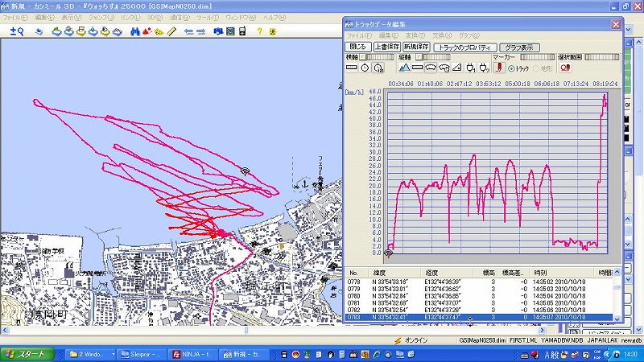Set horizontal axis to distance bar icon

(352, 68)
